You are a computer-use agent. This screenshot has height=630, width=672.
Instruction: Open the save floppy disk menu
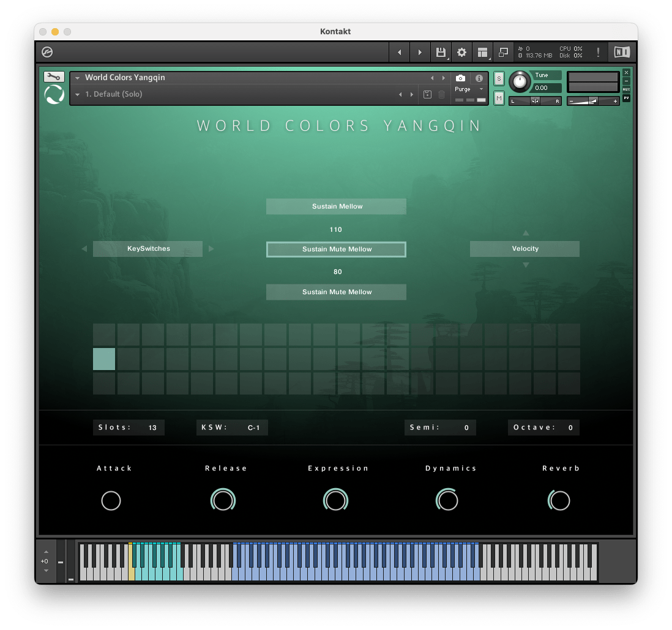pyautogui.click(x=441, y=52)
